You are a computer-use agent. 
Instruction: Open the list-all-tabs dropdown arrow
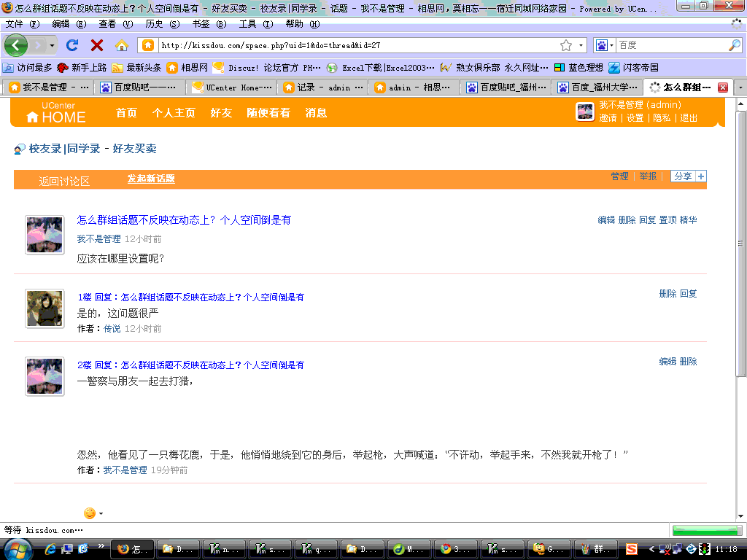point(740,87)
